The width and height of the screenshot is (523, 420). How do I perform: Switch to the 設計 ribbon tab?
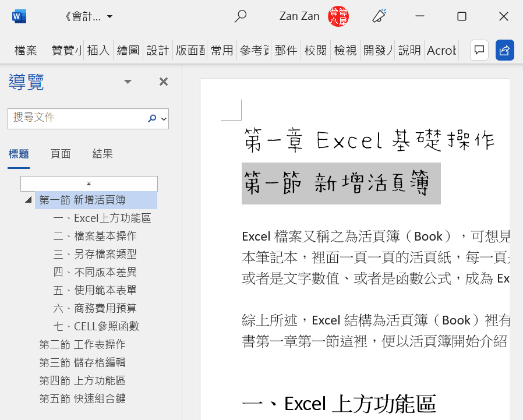(x=158, y=50)
